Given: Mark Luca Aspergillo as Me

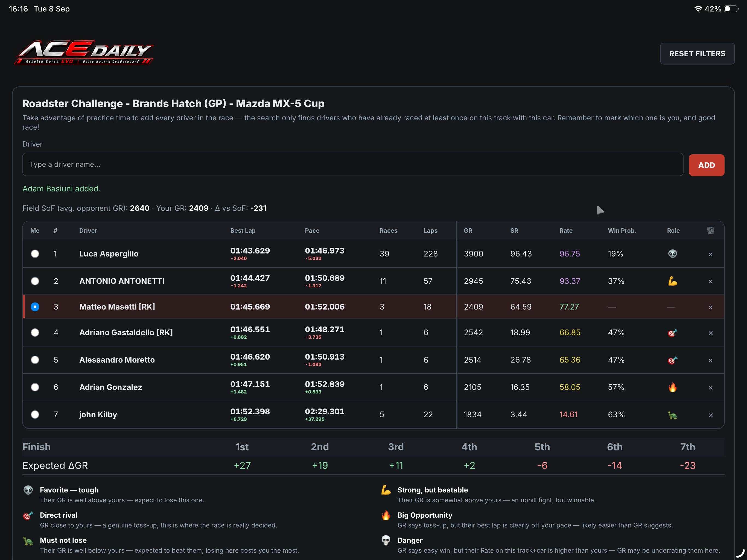Looking at the screenshot, I should pos(35,254).
